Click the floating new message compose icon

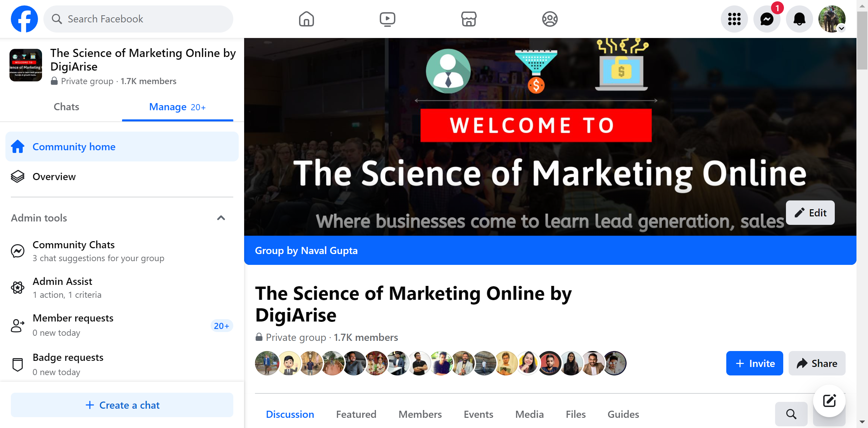[829, 401]
